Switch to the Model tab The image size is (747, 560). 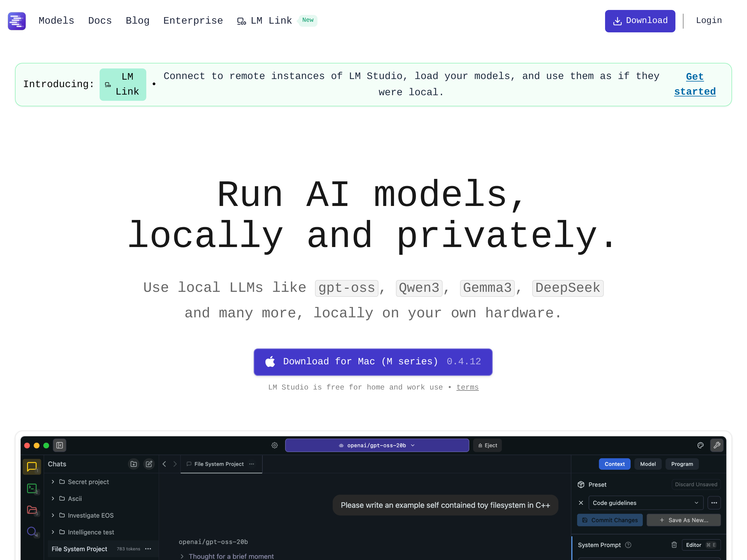[x=648, y=464]
